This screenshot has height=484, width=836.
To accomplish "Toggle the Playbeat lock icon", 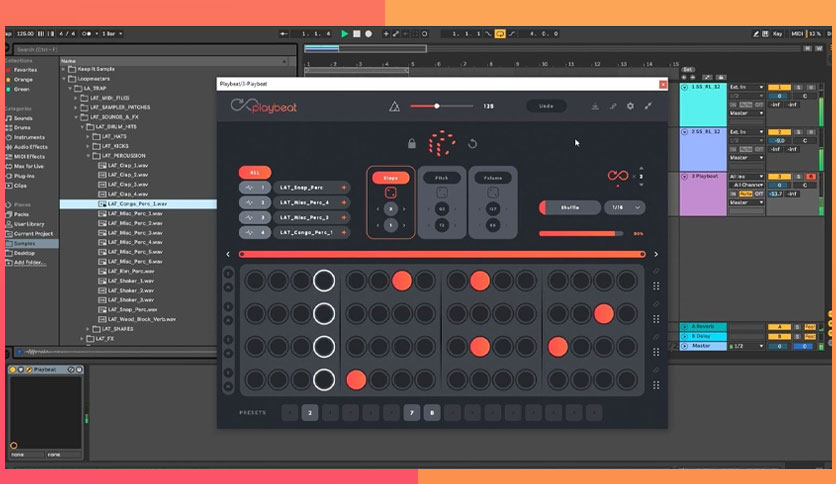I will [x=412, y=143].
